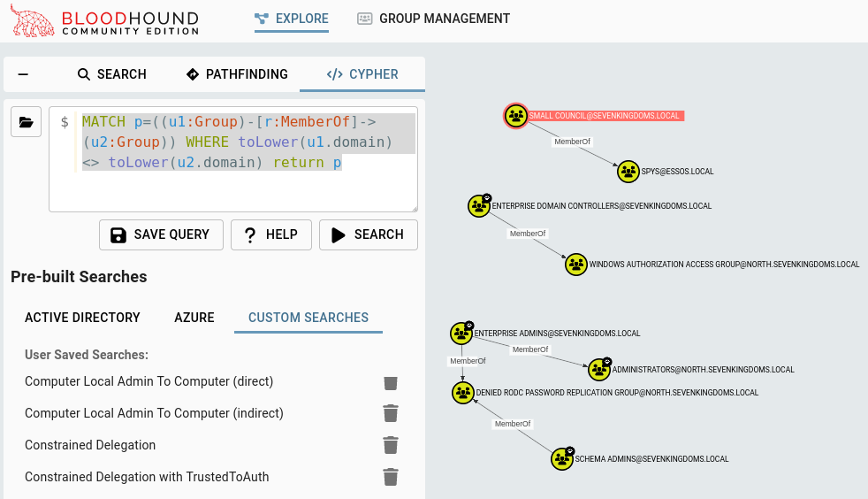Open Cypher Help
The image size is (868, 499).
click(271, 234)
